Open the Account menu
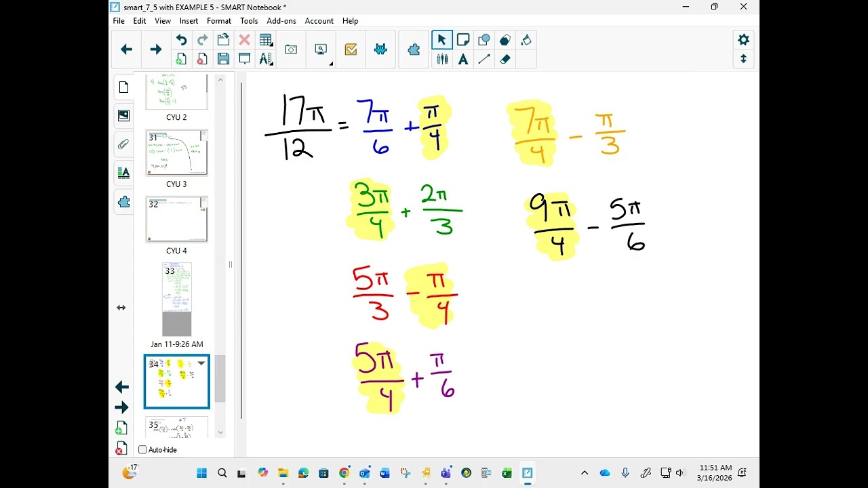This screenshot has height=488, width=868. (319, 21)
